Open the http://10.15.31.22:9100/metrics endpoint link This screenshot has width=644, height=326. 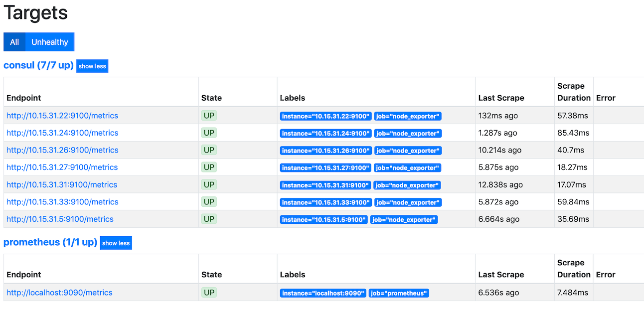62,115
